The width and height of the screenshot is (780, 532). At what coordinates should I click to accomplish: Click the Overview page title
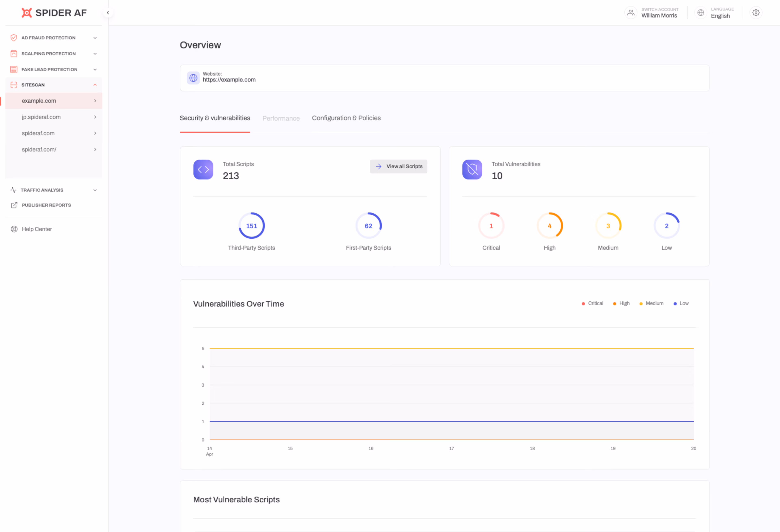click(x=200, y=45)
